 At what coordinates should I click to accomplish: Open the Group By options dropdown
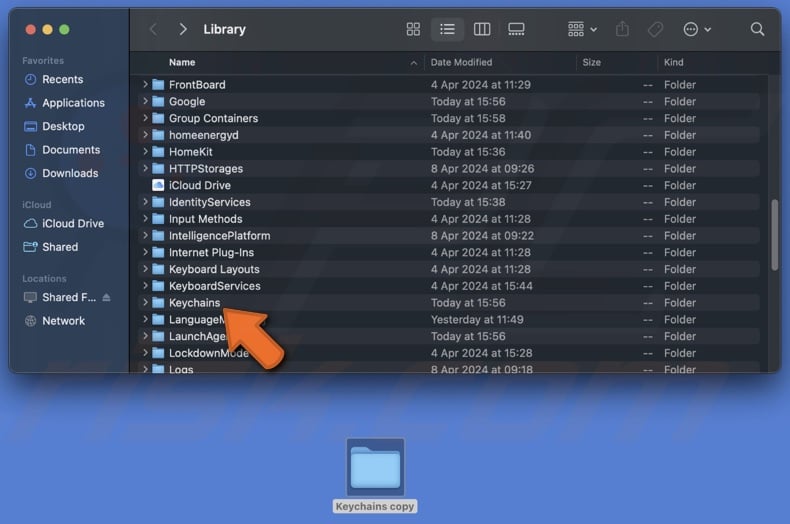pyautogui.click(x=582, y=29)
